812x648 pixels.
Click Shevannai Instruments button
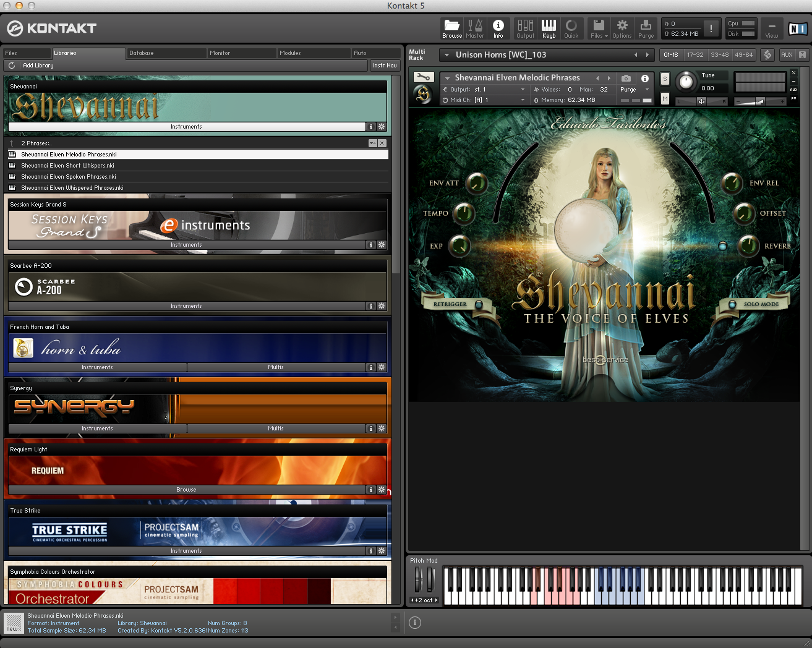coord(187,127)
